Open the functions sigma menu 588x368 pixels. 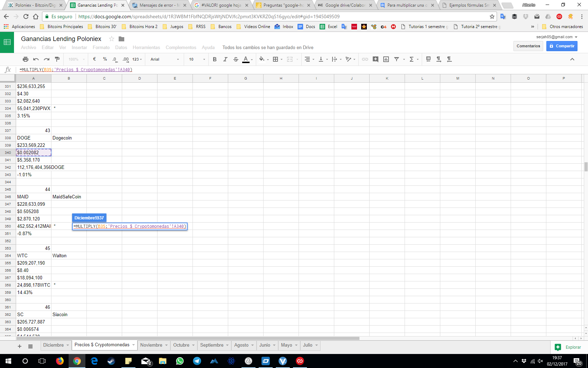click(414, 59)
